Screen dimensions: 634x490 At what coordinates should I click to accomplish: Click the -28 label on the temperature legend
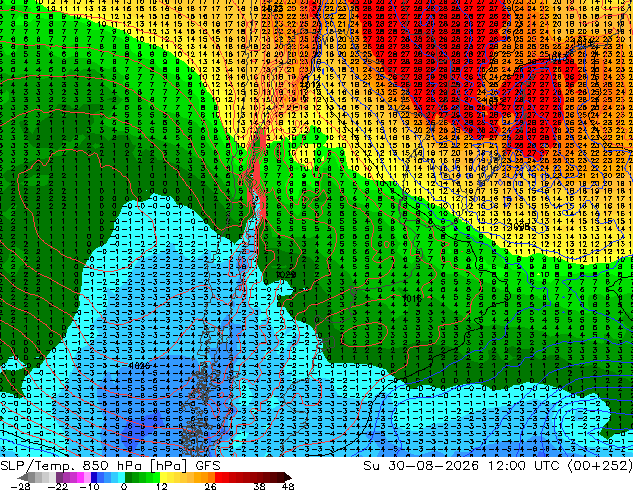coord(20,486)
